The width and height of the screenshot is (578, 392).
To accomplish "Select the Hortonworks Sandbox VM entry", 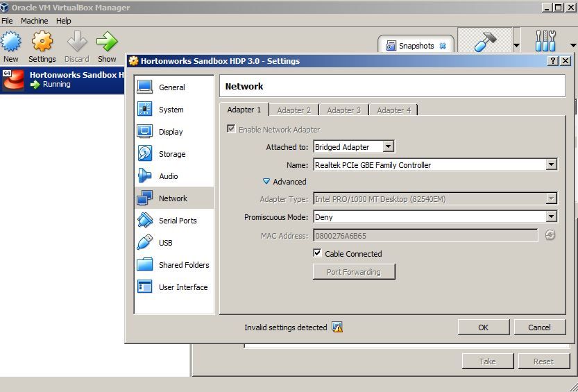I will (62, 80).
